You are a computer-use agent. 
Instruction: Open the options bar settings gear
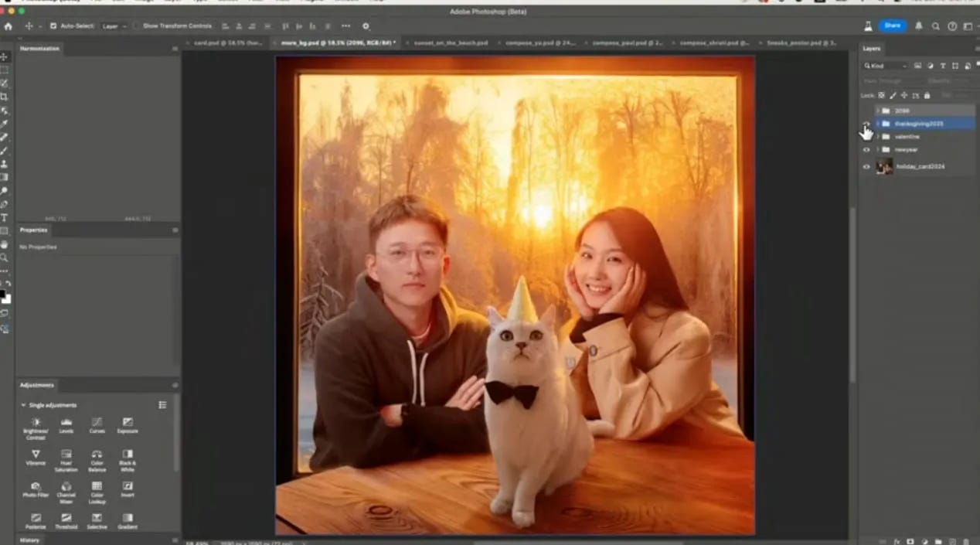[x=366, y=26]
